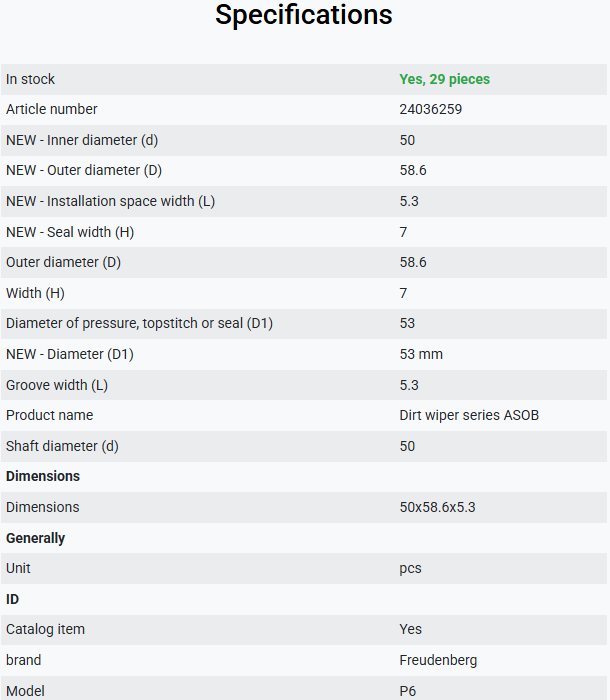Select the 'NEW - Inner diameter (d)' label
This screenshot has height=700, width=610.
coord(82,140)
